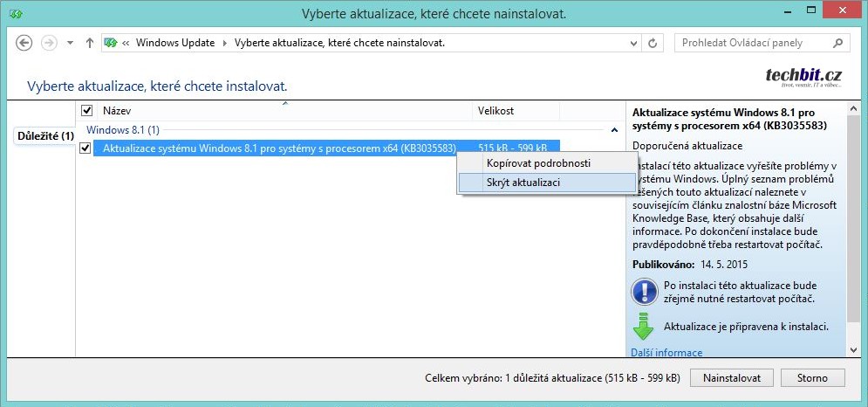Open the recent locations dropdown arrow
This screenshot has width=868, height=407.
(70, 44)
